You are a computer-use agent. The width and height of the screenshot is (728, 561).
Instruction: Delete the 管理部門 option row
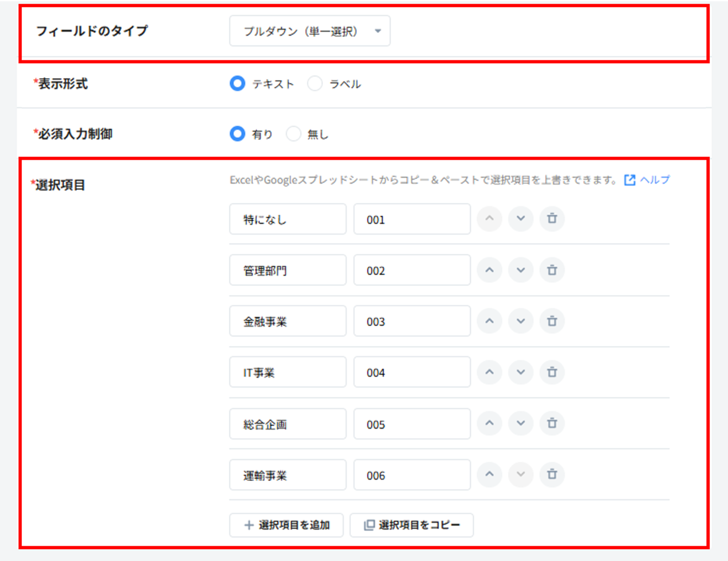coord(552,270)
